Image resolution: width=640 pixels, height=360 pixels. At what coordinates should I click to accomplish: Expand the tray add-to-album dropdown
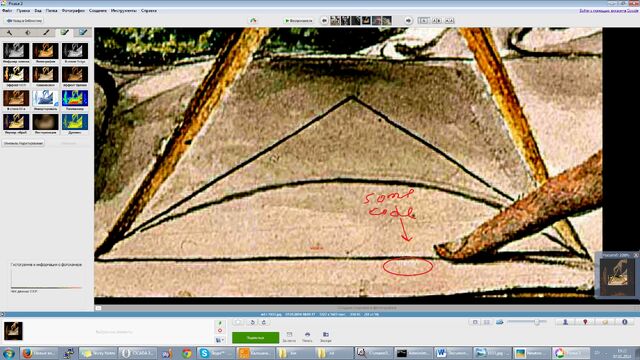(220, 340)
